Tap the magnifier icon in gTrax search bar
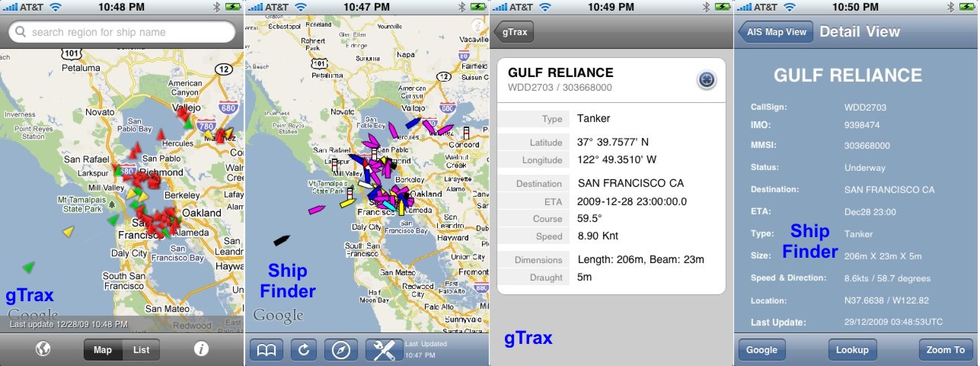This screenshot has width=980, height=366. tap(20, 32)
